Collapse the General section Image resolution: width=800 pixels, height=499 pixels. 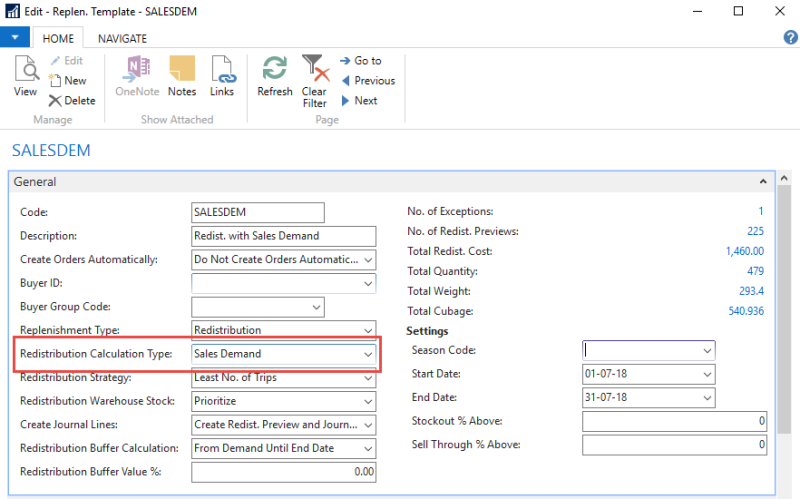pyautogui.click(x=763, y=182)
